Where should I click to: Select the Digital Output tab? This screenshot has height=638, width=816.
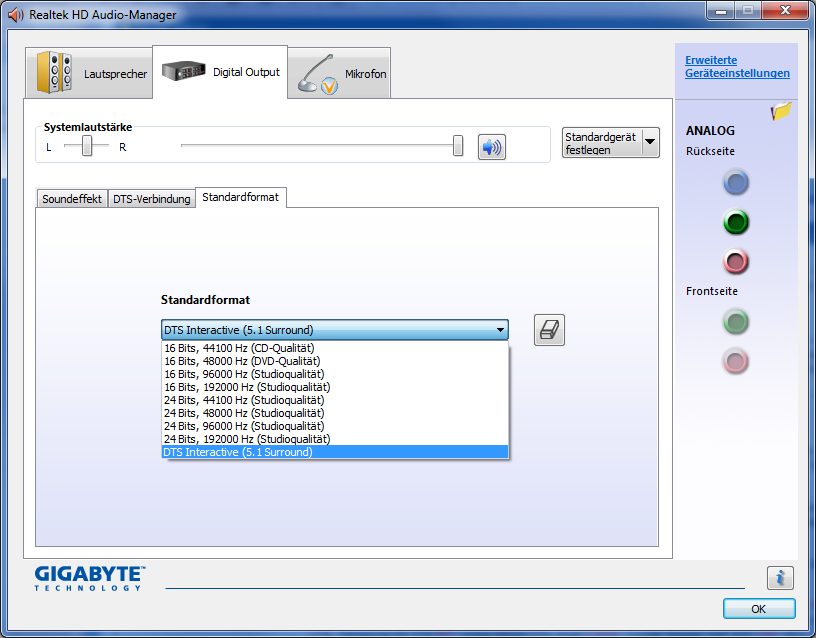click(220, 72)
